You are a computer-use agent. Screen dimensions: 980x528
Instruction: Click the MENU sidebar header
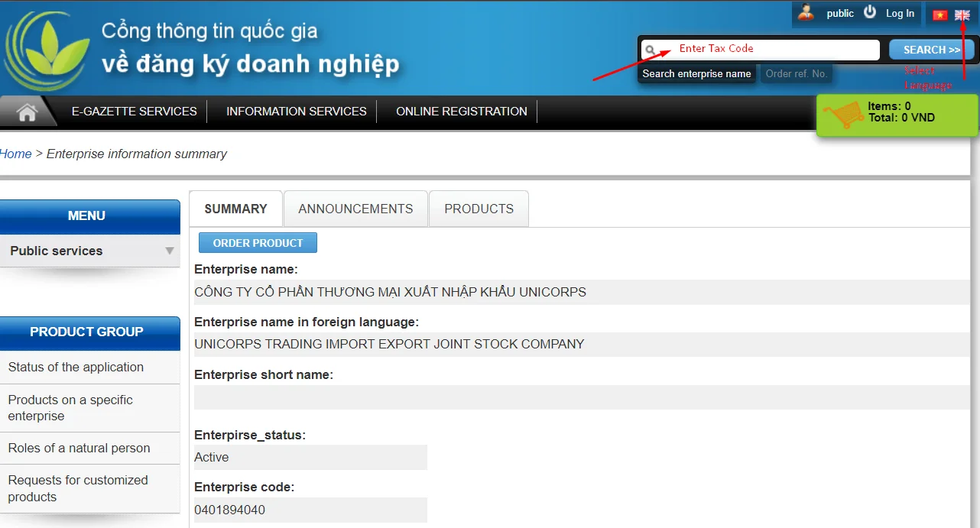pyautogui.click(x=90, y=216)
